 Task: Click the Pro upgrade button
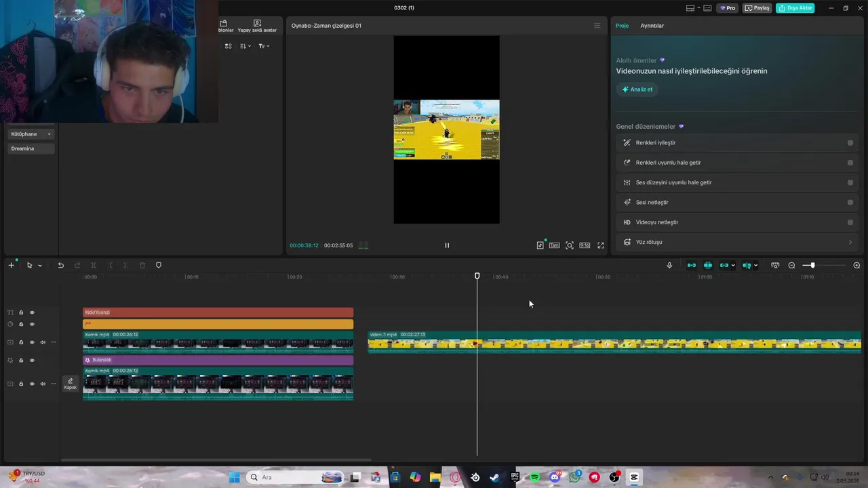[x=728, y=8]
